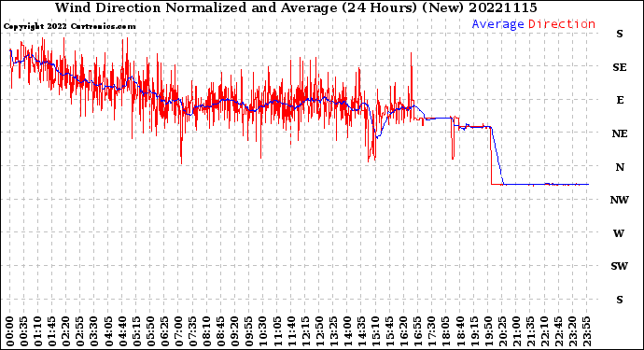Image resolution: width=644 pixels, height=350 pixels.
Task: Click the 14:00 time axis label
Action: pyautogui.click(x=347, y=331)
